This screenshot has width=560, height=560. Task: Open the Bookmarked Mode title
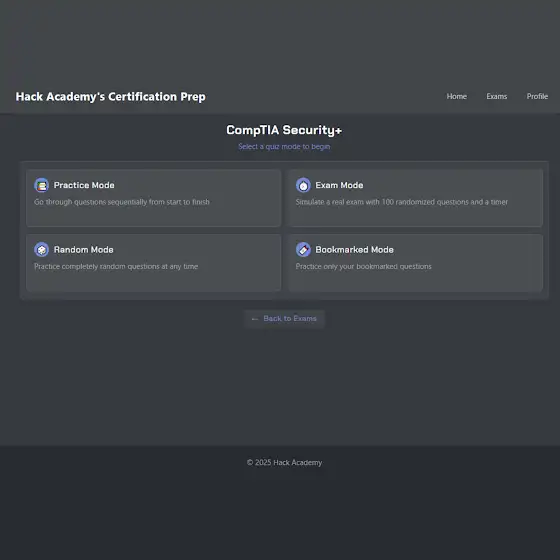tap(354, 250)
